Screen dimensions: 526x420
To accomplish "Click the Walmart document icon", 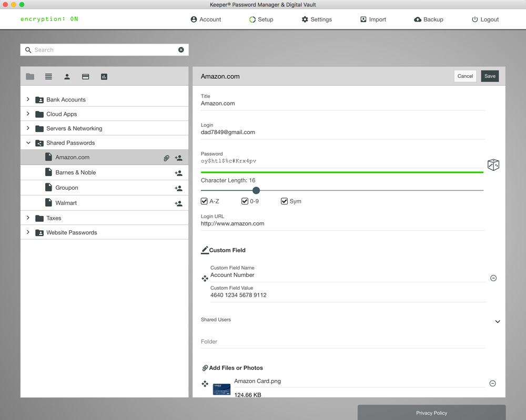I will (48, 202).
